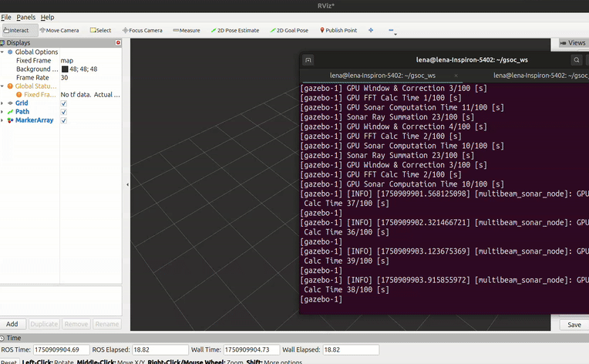Image resolution: width=589 pixels, height=364 pixels.
Task: Click the Views panel icon
Action: [x=563, y=43]
